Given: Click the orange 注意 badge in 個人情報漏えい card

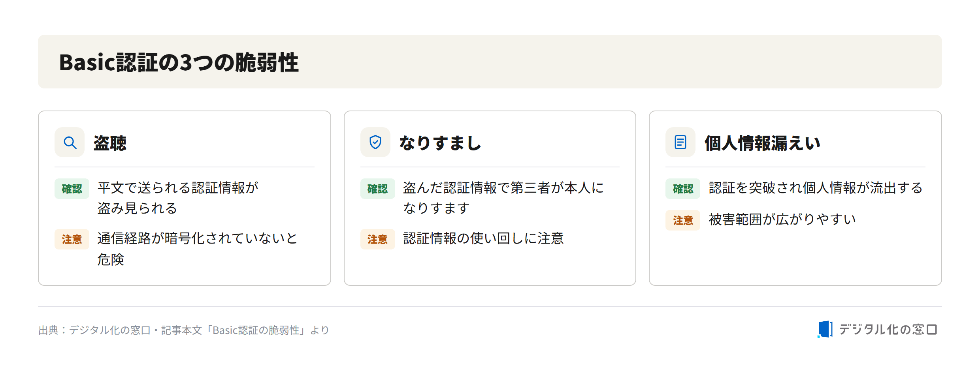Looking at the screenshot, I should point(683,220).
